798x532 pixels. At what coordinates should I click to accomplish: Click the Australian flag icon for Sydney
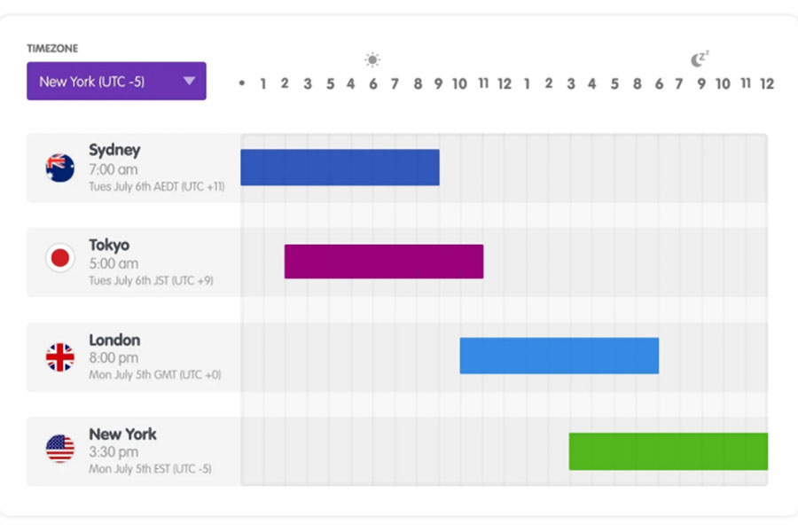click(x=60, y=168)
